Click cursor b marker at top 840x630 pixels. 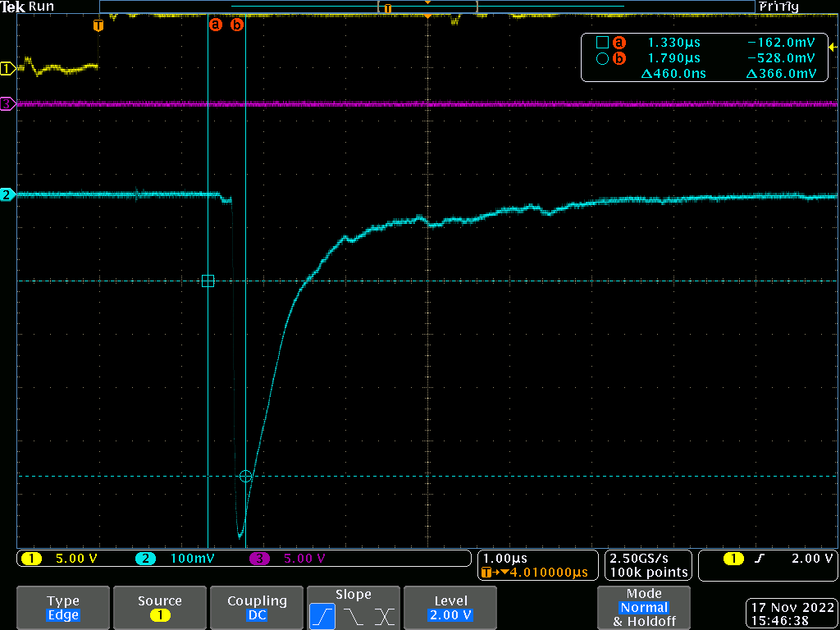[x=237, y=25]
